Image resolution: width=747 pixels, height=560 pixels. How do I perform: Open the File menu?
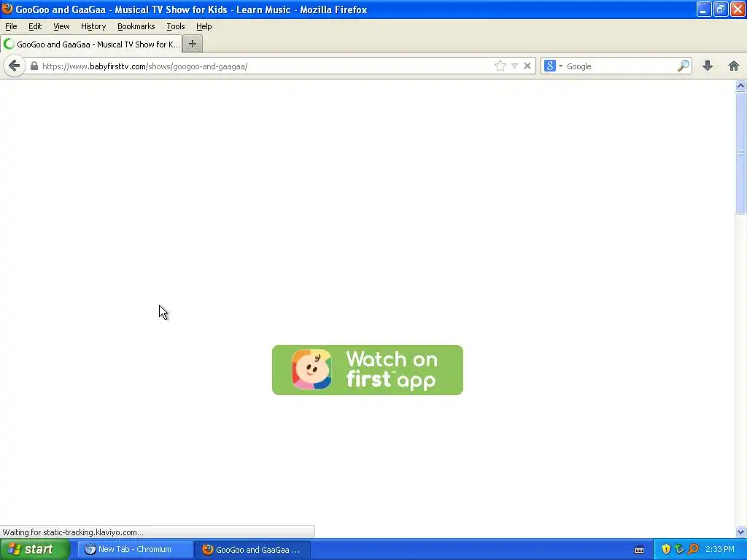tap(11, 26)
